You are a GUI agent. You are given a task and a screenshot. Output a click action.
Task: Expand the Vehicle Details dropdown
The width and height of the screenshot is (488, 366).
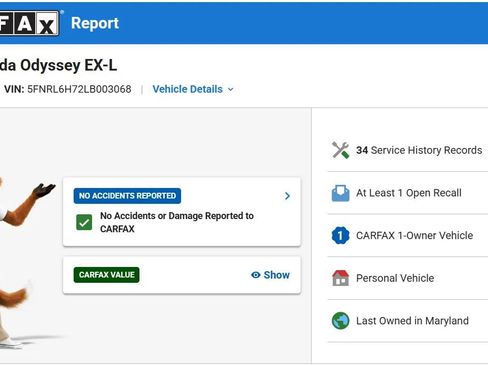coord(193,89)
